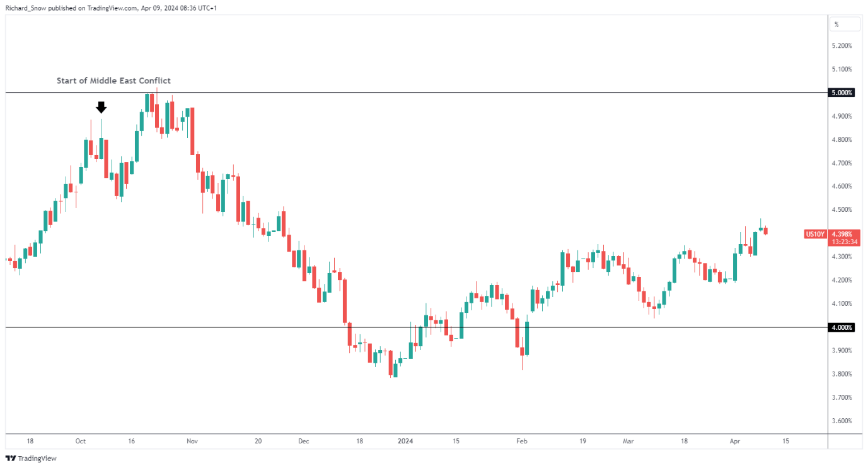
Task: Select the US10Y symbol tag
Action: coord(814,234)
